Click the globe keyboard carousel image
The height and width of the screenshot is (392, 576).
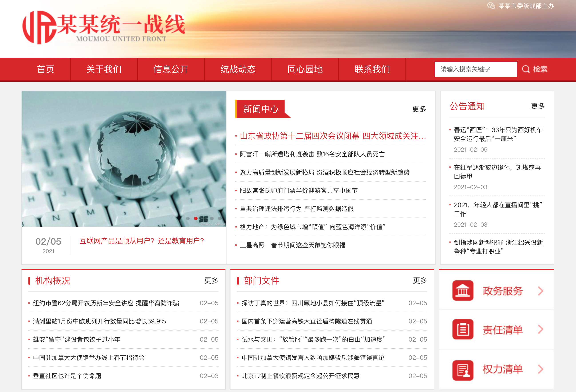pos(124,159)
